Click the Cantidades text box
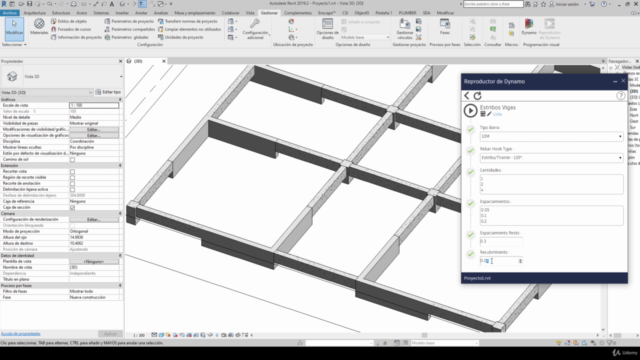 [551, 184]
